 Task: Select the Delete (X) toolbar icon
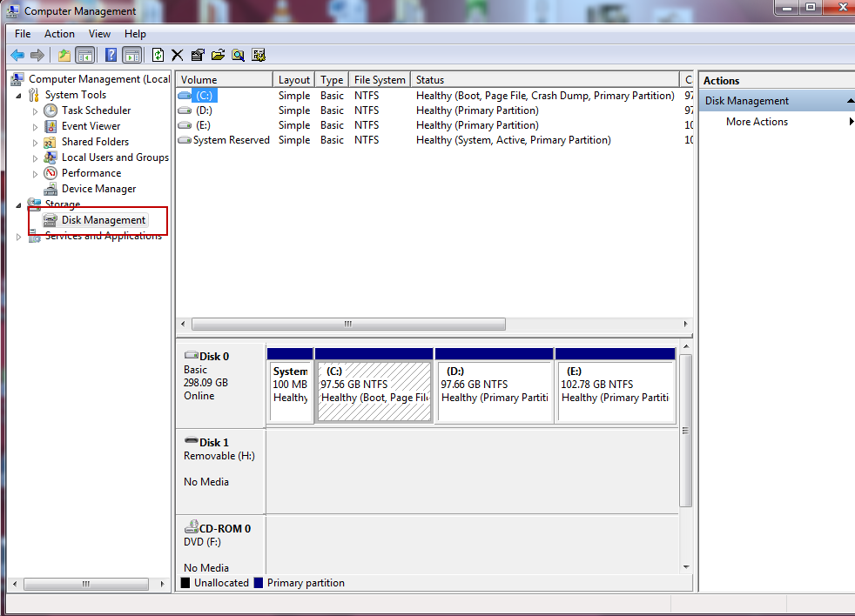point(177,54)
